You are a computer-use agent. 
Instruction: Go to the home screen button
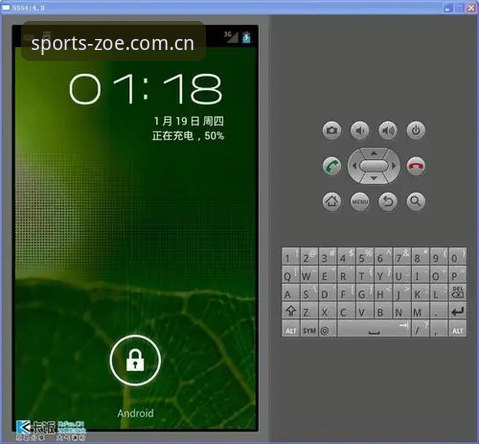[x=332, y=201]
